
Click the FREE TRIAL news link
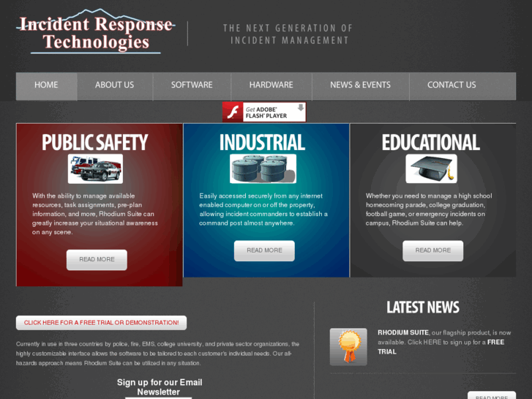coord(441,347)
